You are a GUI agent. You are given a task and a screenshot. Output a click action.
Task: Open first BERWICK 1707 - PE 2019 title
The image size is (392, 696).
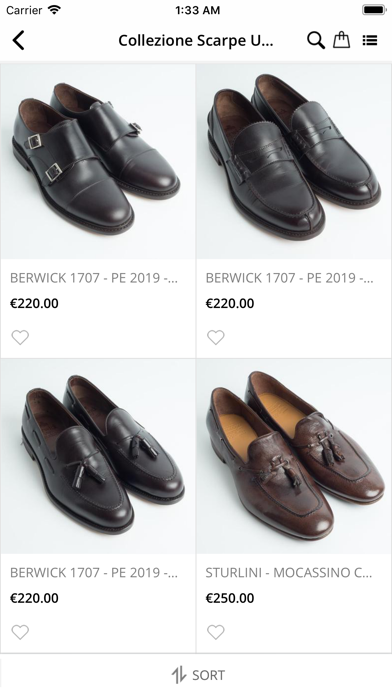[x=94, y=278]
